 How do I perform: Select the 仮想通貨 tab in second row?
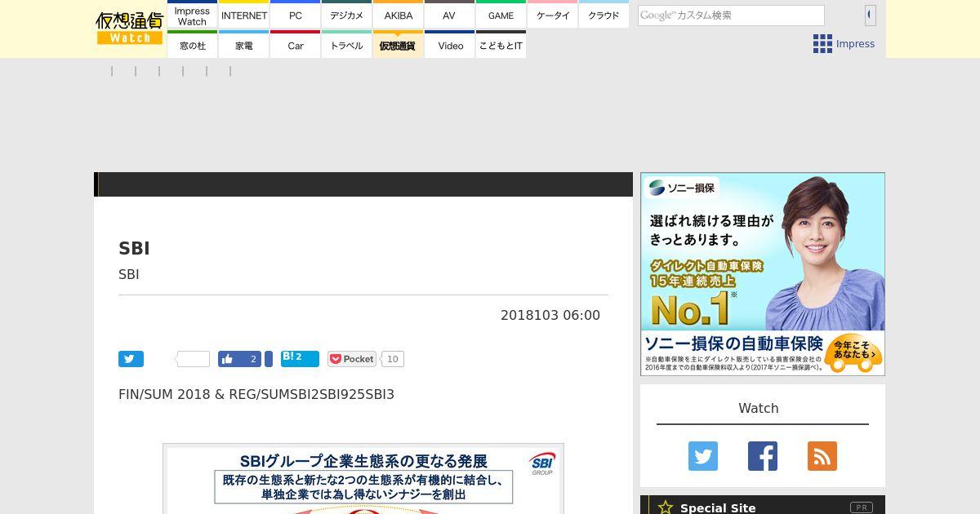point(399,45)
